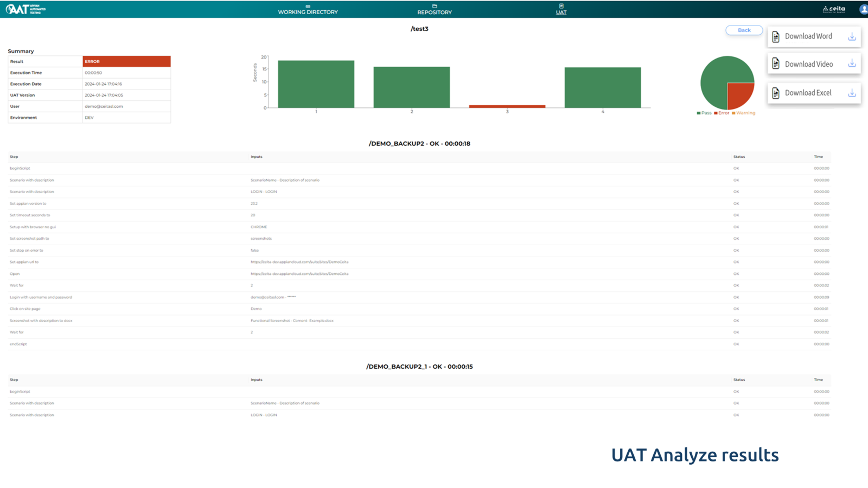Click bar 2 in the Seconds chart
The height and width of the screenshot is (488, 868).
click(x=411, y=87)
